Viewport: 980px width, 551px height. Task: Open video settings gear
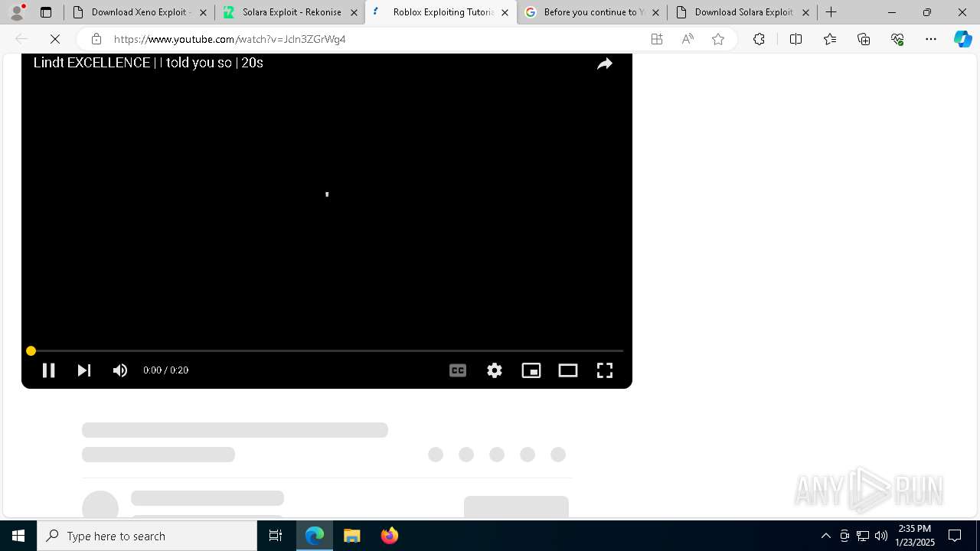coord(495,370)
